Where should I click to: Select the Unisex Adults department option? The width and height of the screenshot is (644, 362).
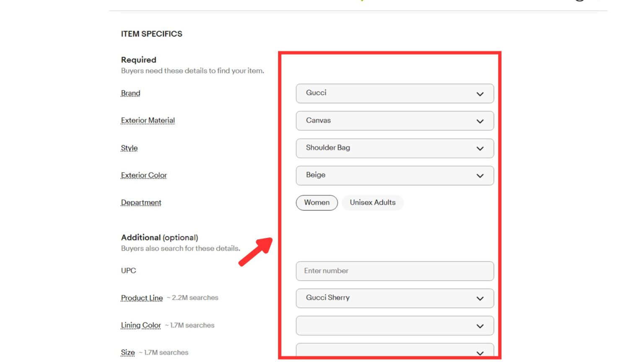pos(372,203)
